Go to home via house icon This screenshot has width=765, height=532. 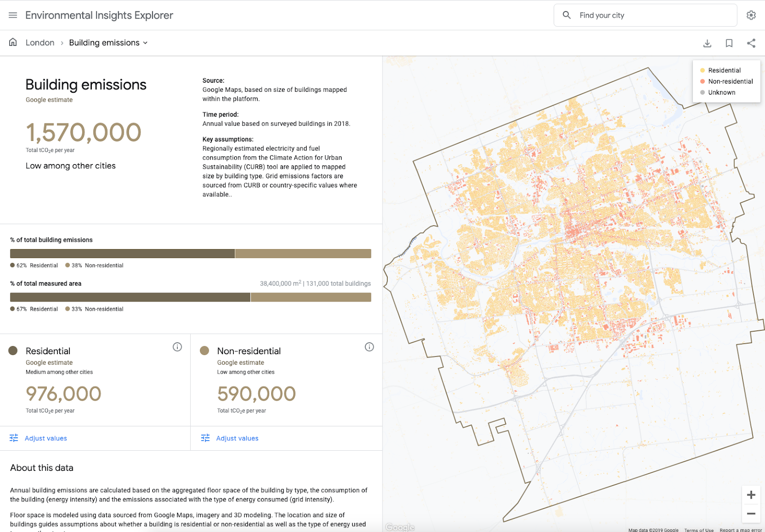point(13,43)
